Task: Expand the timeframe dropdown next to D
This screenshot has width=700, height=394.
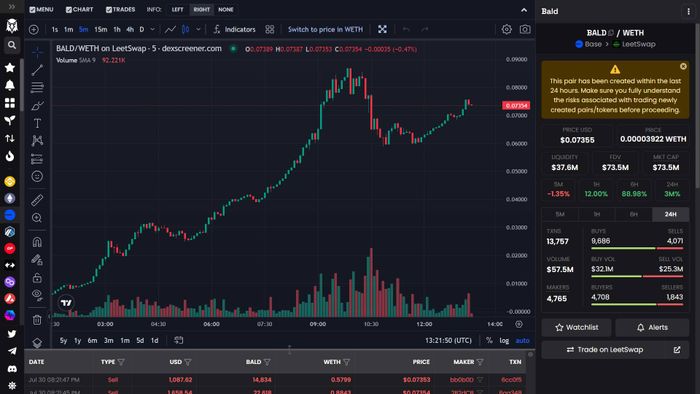Action: 153,29
